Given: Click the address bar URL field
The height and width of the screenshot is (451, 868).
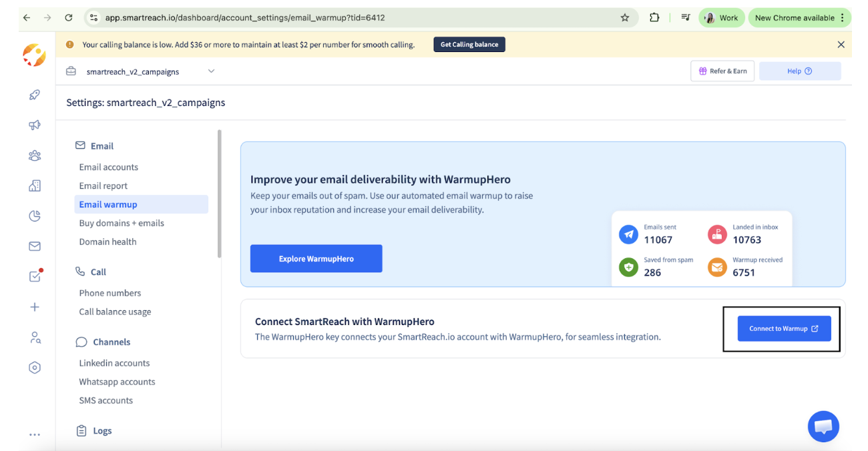Looking at the screenshot, I should tap(361, 18).
